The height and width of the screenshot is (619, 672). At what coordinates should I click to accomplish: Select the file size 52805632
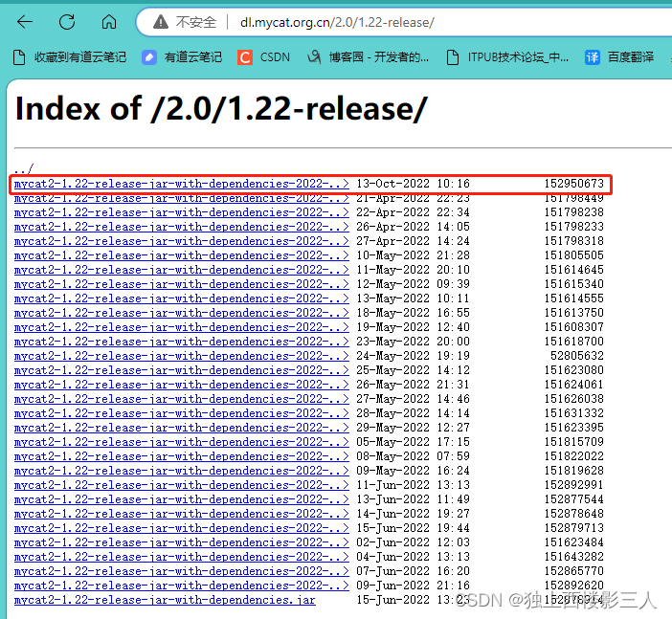pyautogui.click(x=577, y=356)
